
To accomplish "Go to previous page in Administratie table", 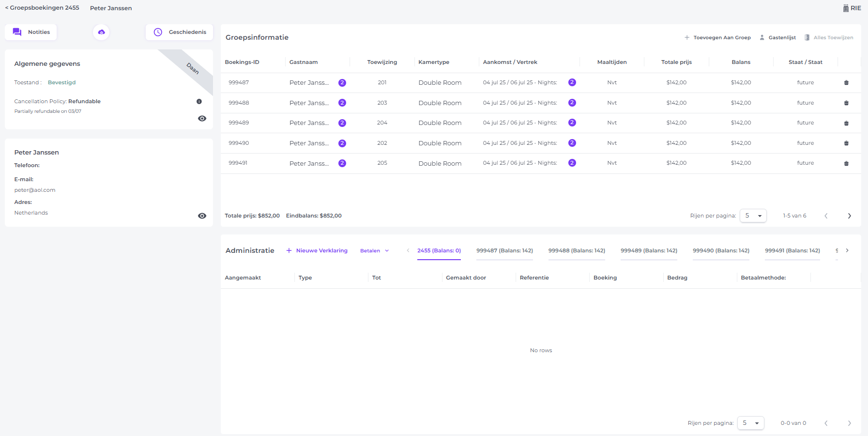I will 826,423.
